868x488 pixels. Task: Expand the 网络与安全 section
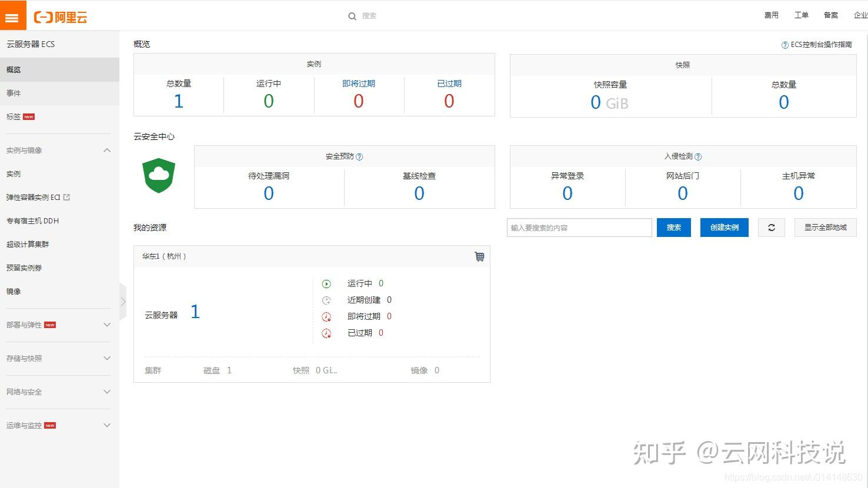(x=107, y=392)
